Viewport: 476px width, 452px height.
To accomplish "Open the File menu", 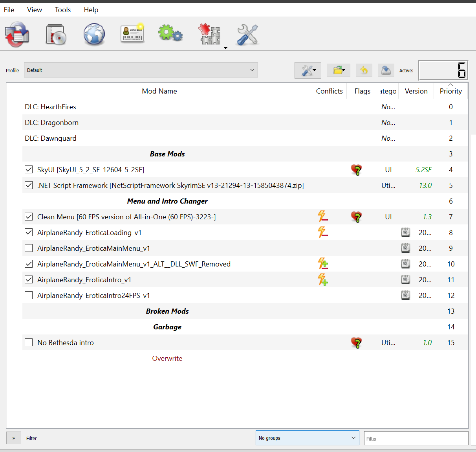I will pyautogui.click(x=9, y=10).
